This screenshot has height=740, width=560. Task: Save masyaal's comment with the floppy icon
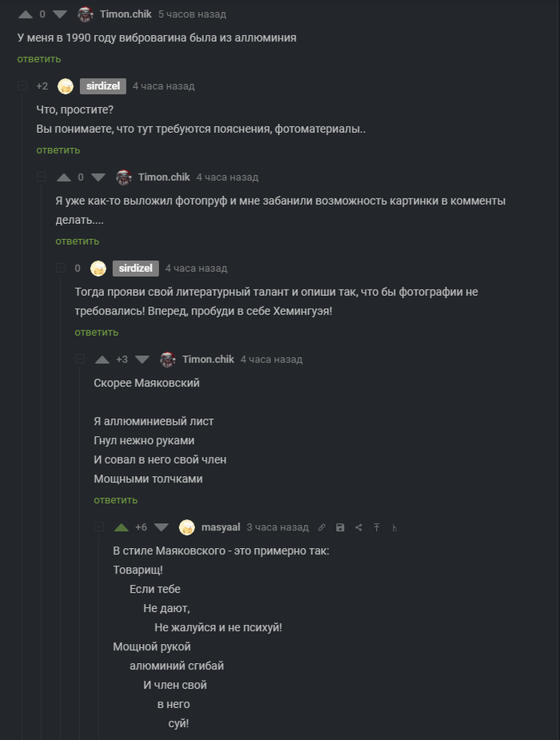(340, 527)
